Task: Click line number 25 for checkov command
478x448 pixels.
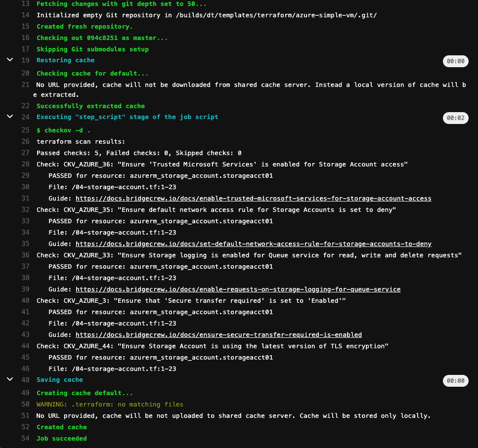Action: [x=26, y=130]
